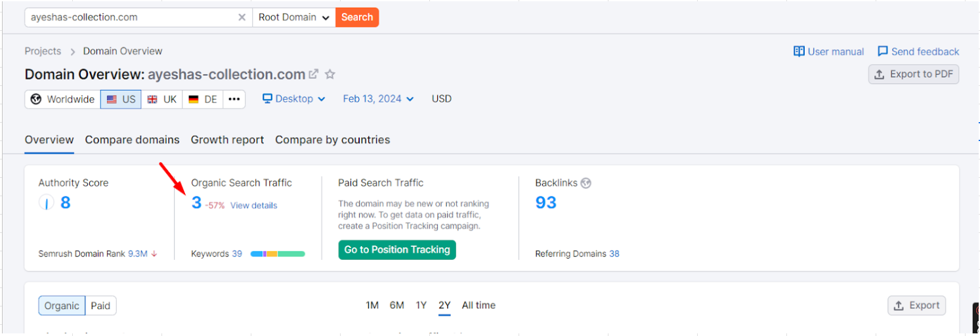Viewport: 980px width, 336px height.
Task: Open the external link icon beside domain name
Action: click(x=314, y=74)
